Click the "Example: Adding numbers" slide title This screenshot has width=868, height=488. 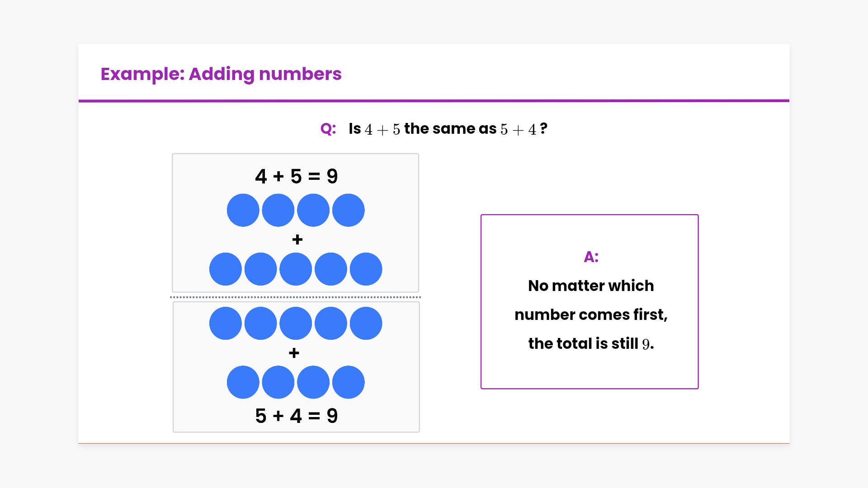coord(221,74)
